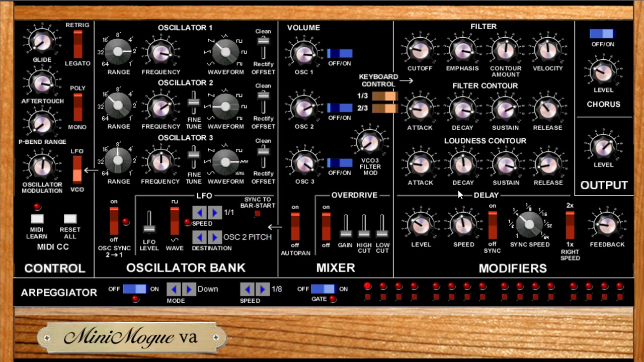
Task: Click LFO Speed right arrow
Action: click(214, 213)
